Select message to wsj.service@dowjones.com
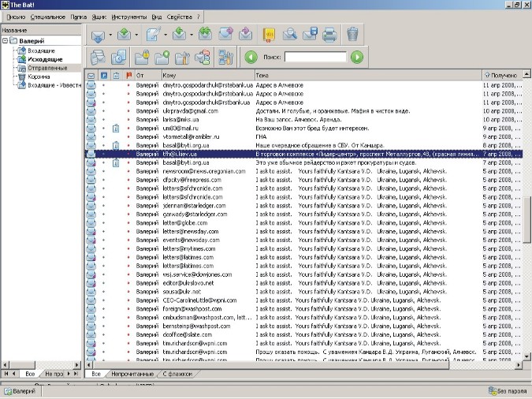 pos(303,274)
